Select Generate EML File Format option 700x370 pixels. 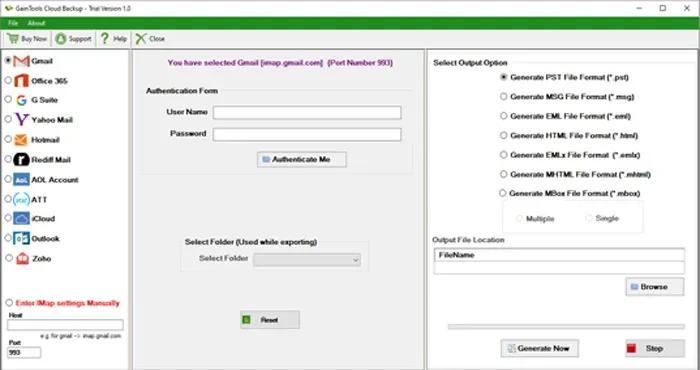tap(504, 116)
